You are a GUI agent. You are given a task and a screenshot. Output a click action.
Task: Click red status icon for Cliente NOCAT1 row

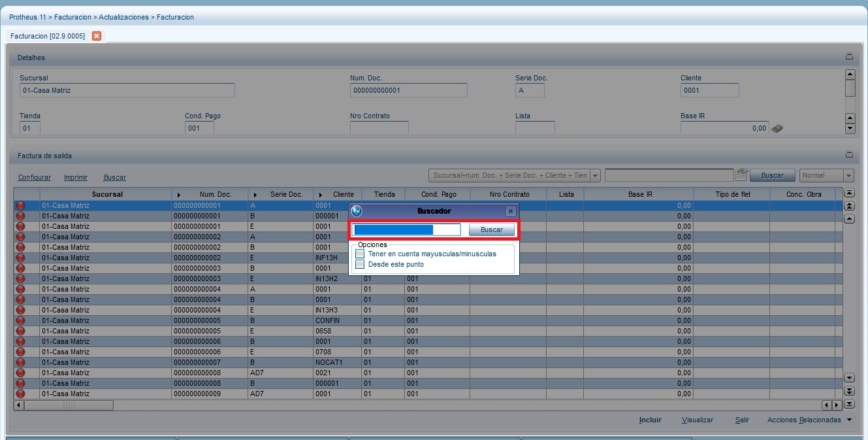[x=20, y=362]
